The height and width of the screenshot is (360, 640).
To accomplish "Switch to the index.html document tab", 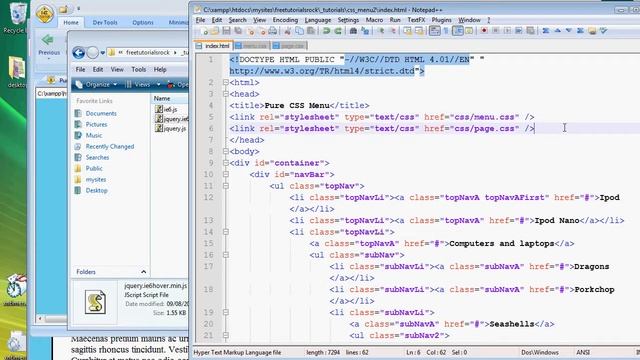I will point(213,46).
